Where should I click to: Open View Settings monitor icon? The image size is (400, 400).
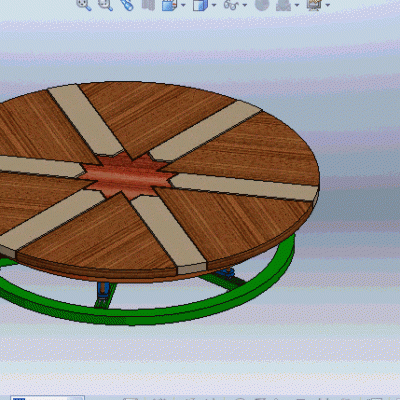click(314, 5)
